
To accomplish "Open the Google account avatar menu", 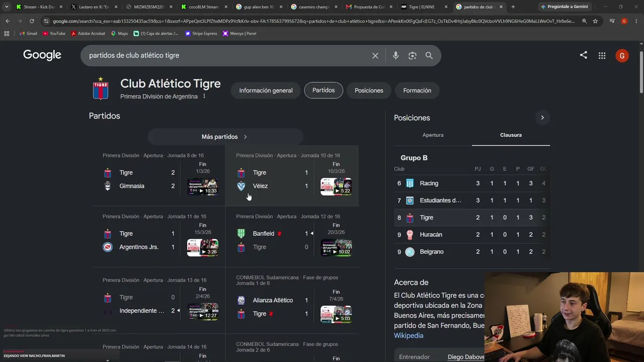I will (622, 56).
